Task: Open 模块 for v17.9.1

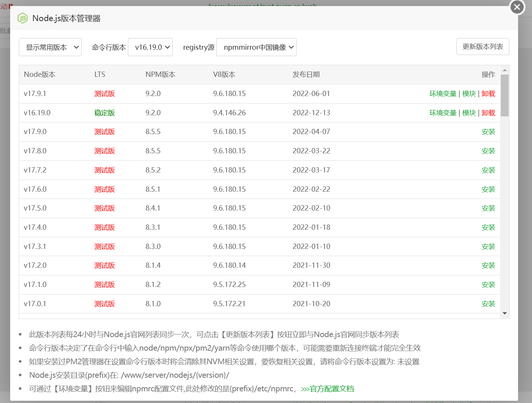Action: [469, 94]
